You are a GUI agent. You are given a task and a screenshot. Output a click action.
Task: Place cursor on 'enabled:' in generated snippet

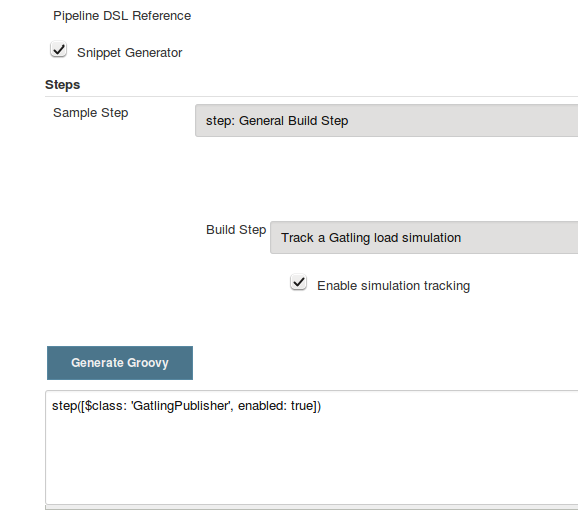pos(262,406)
